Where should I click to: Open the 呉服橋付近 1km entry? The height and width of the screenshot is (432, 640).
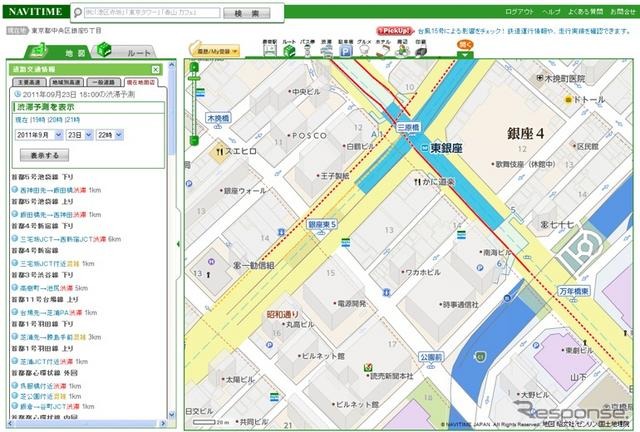(47, 386)
